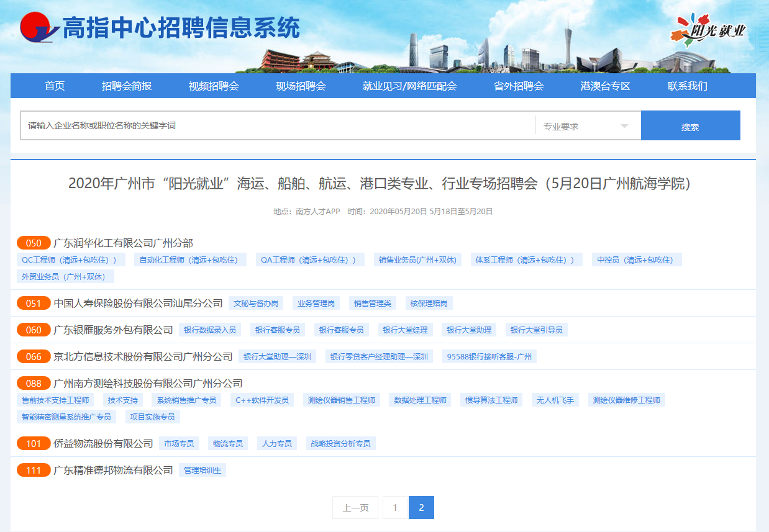Viewport: 769px width, 532px height.
Task: Focus the company or position keyword search field
Action: pyautogui.click(x=278, y=125)
